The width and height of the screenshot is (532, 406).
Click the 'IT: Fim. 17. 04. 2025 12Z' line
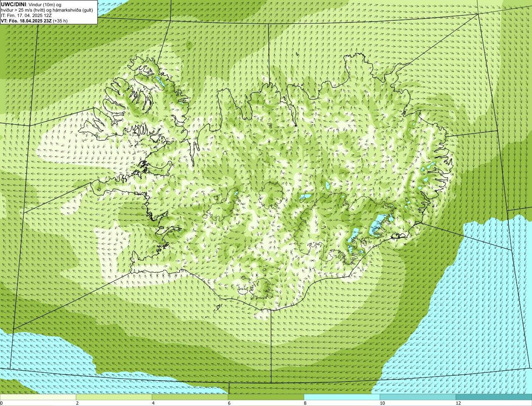27,15
